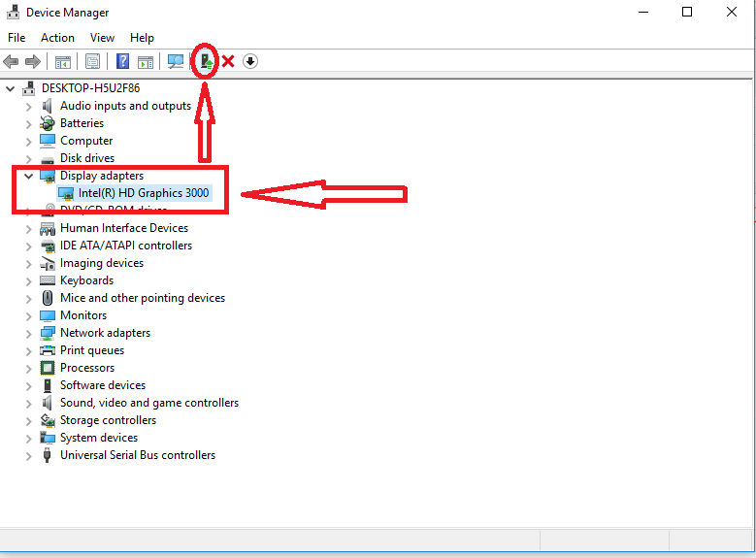The height and width of the screenshot is (558, 756).
Task: Click Show/Hide Console Tree toolbar icon
Action: tap(63, 62)
